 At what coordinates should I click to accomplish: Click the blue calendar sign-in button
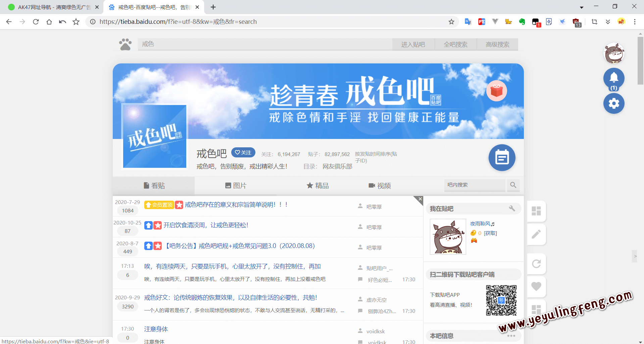502,158
